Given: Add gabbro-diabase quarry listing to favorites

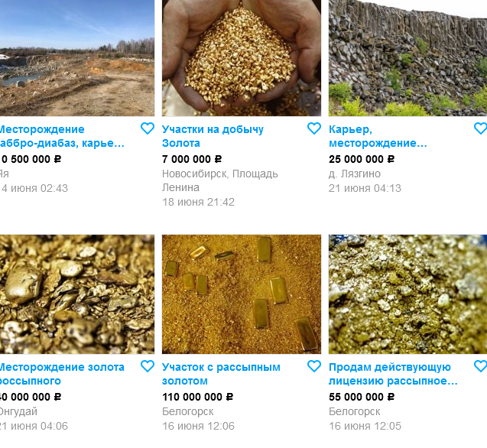Looking at the screenshot, I should 148,128.
